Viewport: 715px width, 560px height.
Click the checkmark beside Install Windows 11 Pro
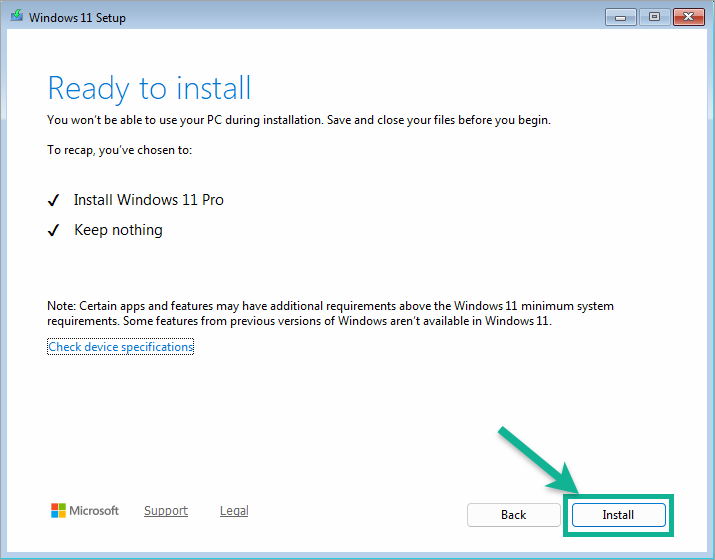pyautogui.click(x=53, y=200)
